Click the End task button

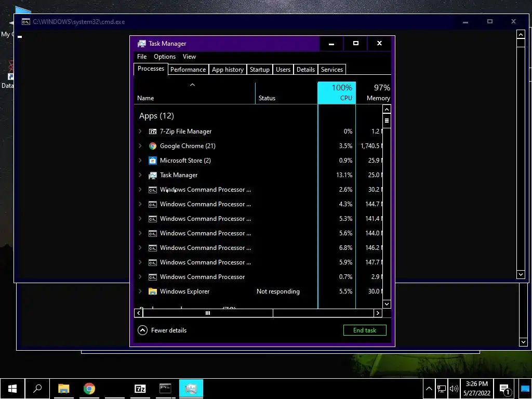coord(365,330)
